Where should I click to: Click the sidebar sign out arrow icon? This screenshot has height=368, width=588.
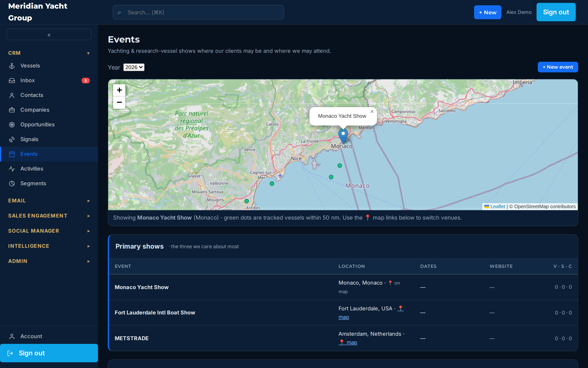pyautogui.click(x=10, y=353)
